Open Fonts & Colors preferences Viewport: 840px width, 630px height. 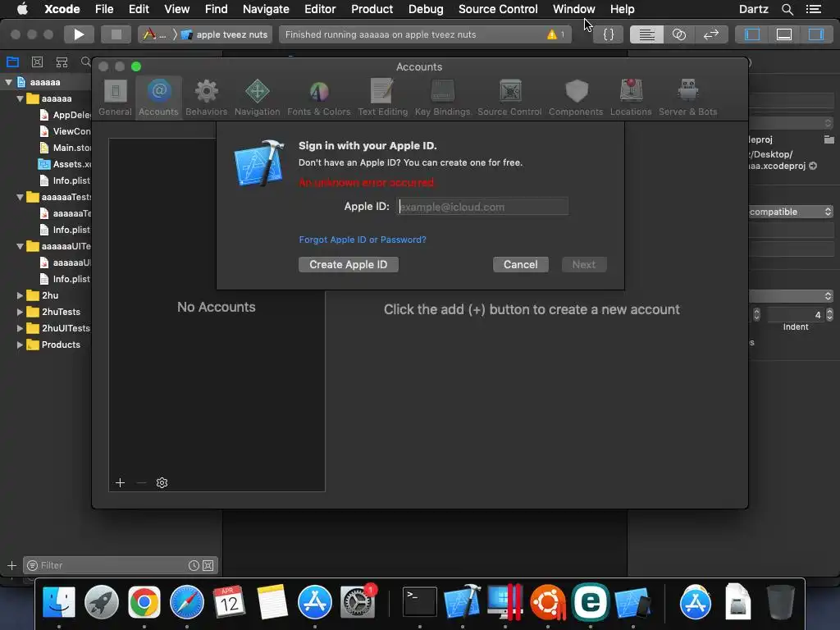pyautogui.click(x=319, y=98)
